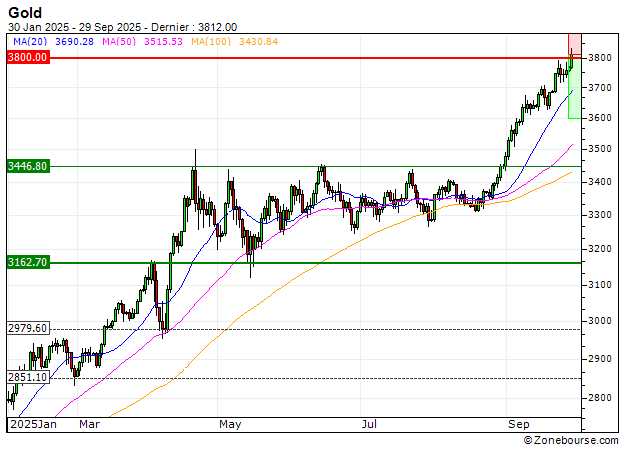Screen dimensions: 625x450
Task: Click the green 3162.70 support label
Action: (x=28, y=262)
